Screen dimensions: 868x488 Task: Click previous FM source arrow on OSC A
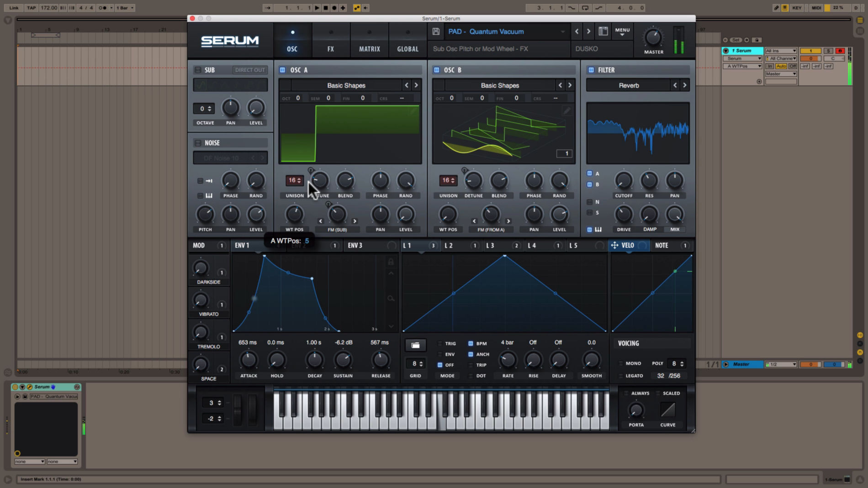click(320, 221)
